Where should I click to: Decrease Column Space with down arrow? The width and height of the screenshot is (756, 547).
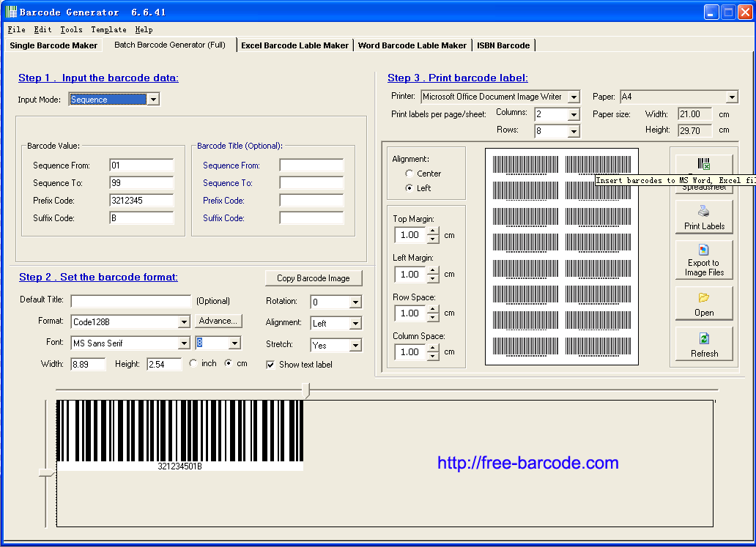tap(433, 356)
